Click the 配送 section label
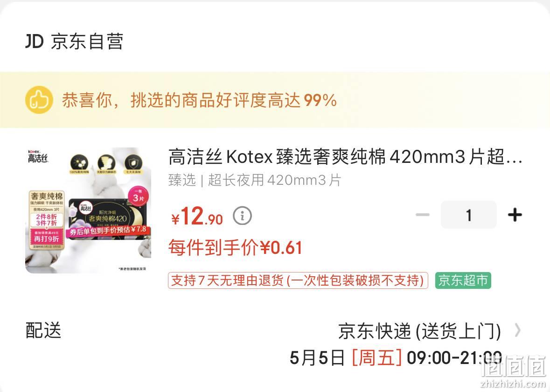 tap(43, 330)
